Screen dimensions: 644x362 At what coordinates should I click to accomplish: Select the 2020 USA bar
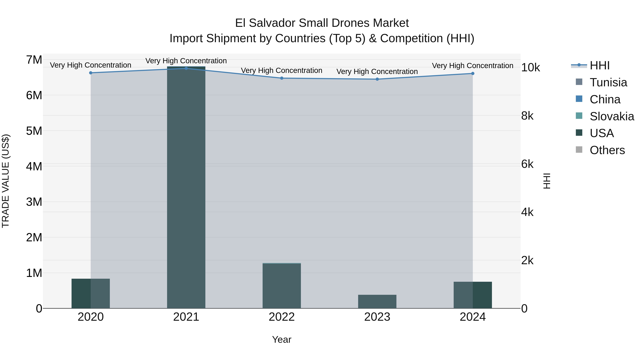[x=91, y=294]
